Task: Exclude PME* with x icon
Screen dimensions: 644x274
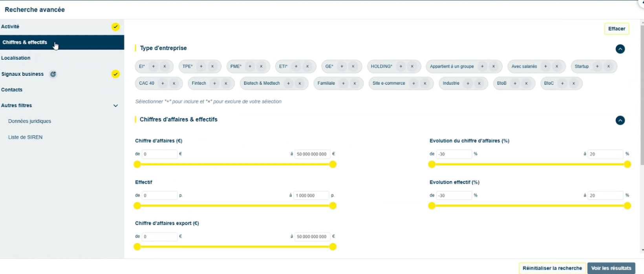Action: coord(261,66)
